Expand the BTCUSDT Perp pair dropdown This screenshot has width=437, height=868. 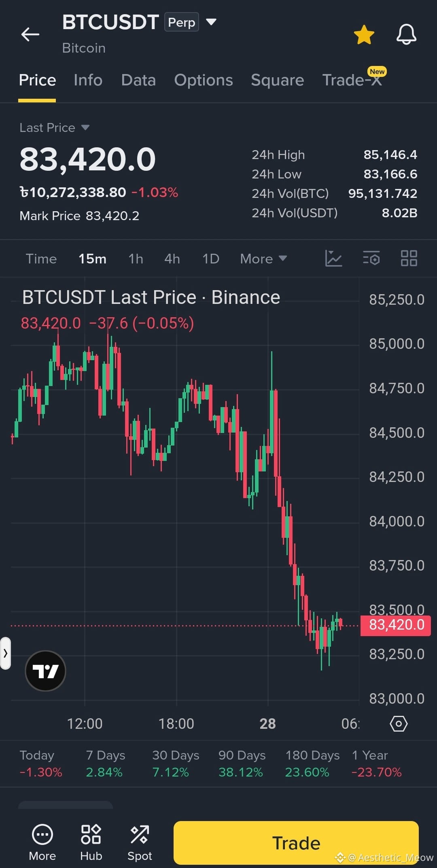[x=211, y=22]
